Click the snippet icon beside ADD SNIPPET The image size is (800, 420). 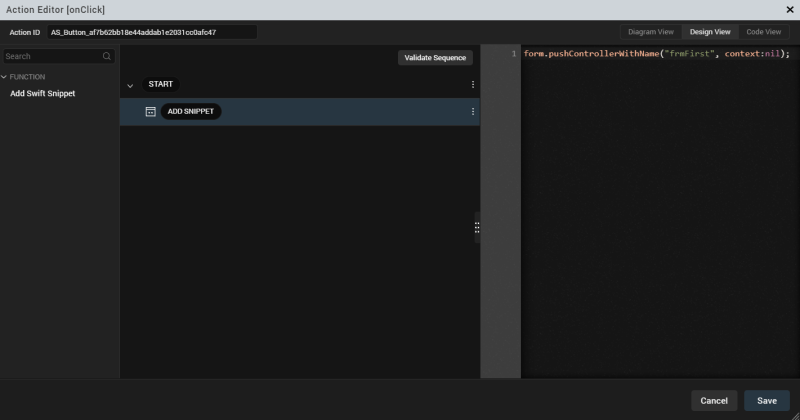coord(150,112)
